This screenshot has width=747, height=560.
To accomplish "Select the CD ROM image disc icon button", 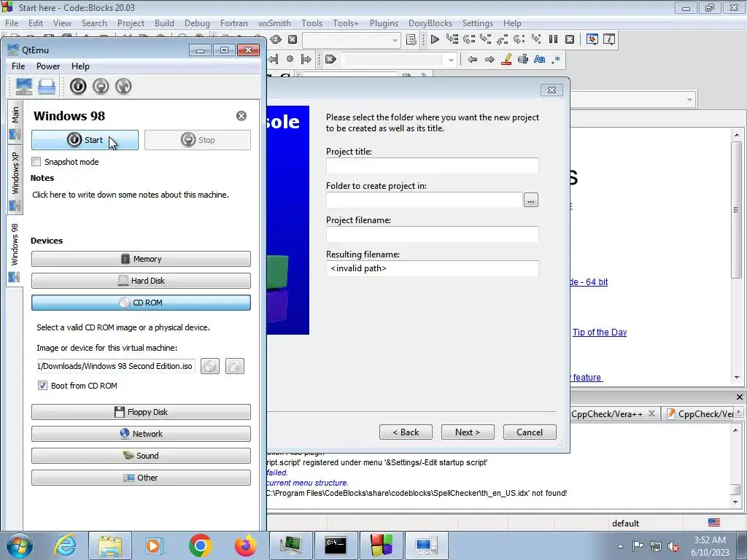I will coord(210,366).
